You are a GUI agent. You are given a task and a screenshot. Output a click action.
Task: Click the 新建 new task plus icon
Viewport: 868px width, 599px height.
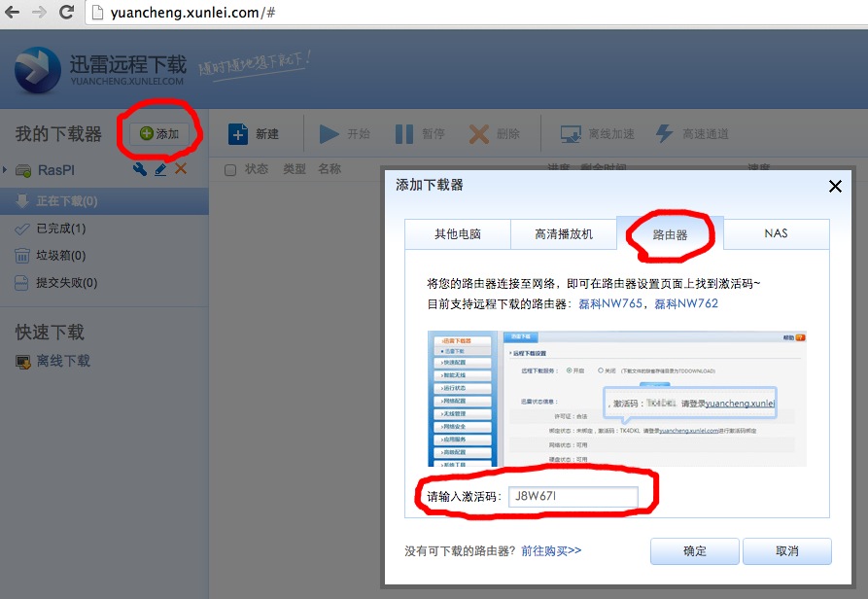point(238,134)
